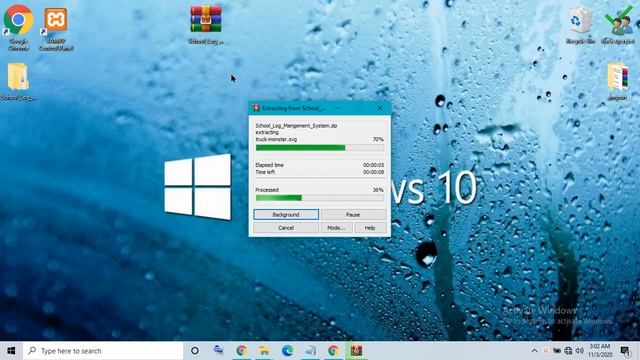Open Microsoft Edge from taskbar

coord(287,351)
